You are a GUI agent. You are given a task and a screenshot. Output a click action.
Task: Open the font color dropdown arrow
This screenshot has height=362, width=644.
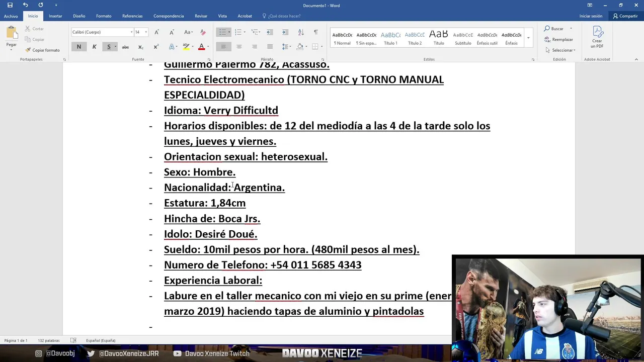tap(208, 47)
